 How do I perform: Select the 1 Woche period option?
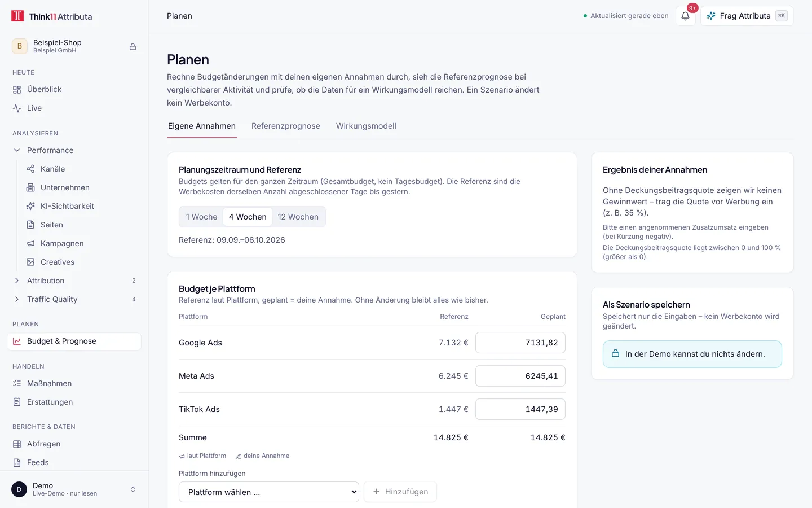tap(201, 217)
